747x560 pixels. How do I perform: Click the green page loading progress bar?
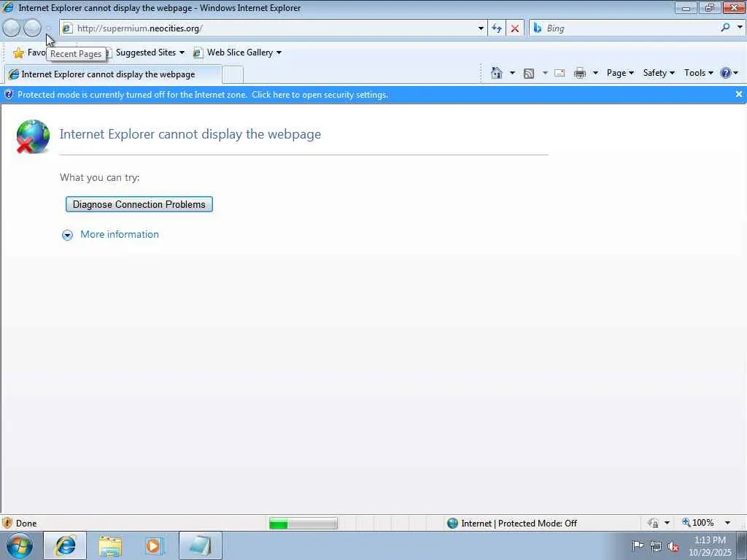tap(303, 524)
